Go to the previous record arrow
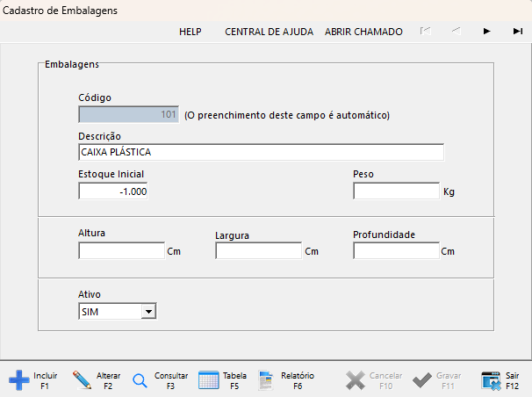Viewport: 532px width, 397px height. tap(456, 32)
